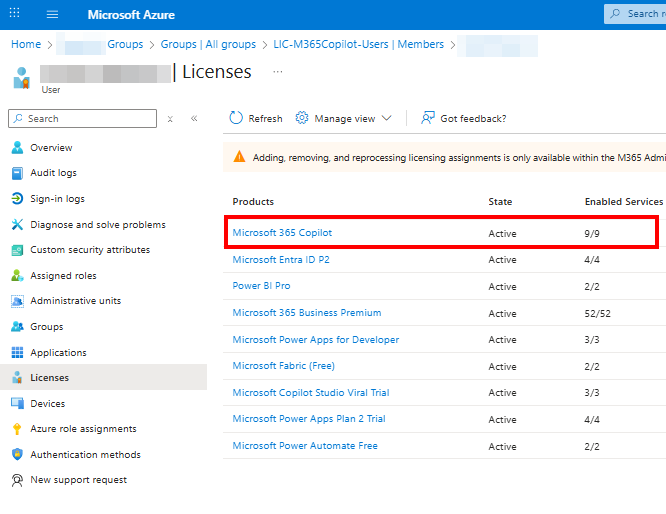Viewport: 666px width, 514px height.
Task: Open the Microsoft 365 Copilot license
Action: tap(282, 233)
